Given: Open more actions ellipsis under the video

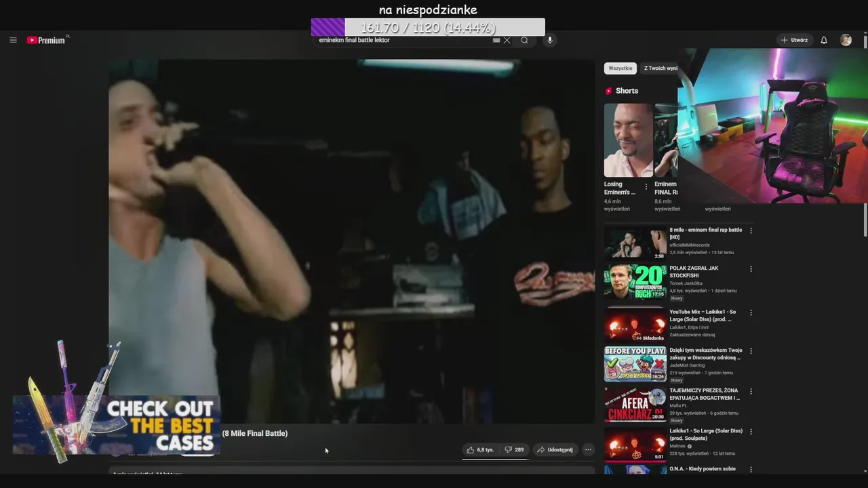Looking at the screenshot, I should pyautogui.click(x=588, y=449).
